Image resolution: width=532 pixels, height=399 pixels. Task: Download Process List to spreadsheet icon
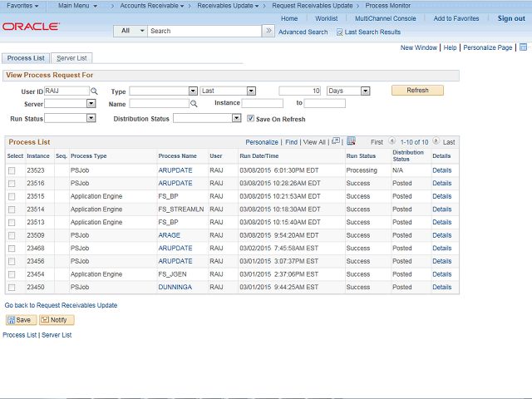[x=351, y=141]
